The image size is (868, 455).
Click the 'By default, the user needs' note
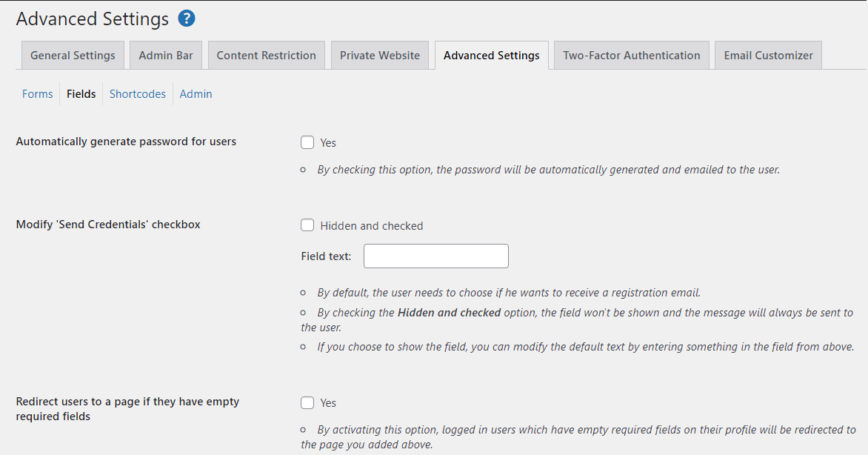509,293
